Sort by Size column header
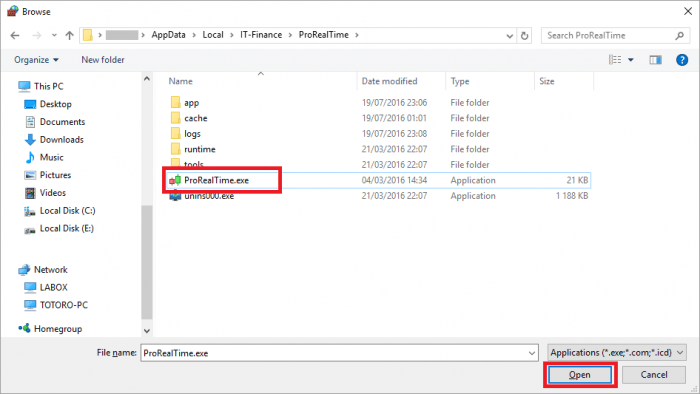The image size is (700, 394). click(x=547, y=81)
